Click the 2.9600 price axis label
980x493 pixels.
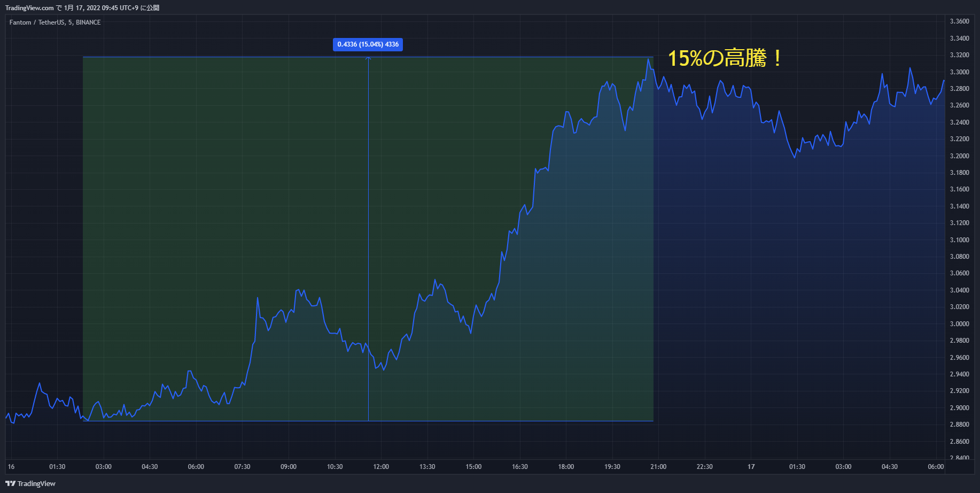[x=959, y=358]
